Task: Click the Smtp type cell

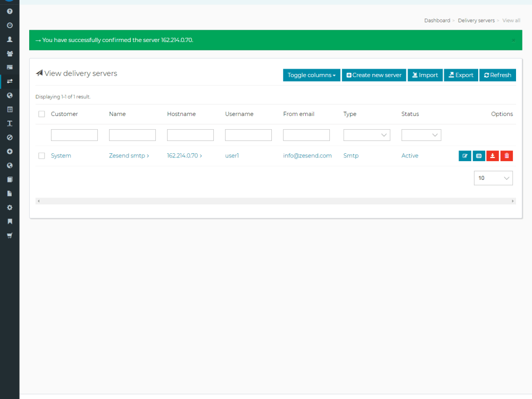Action: [351, 156]
